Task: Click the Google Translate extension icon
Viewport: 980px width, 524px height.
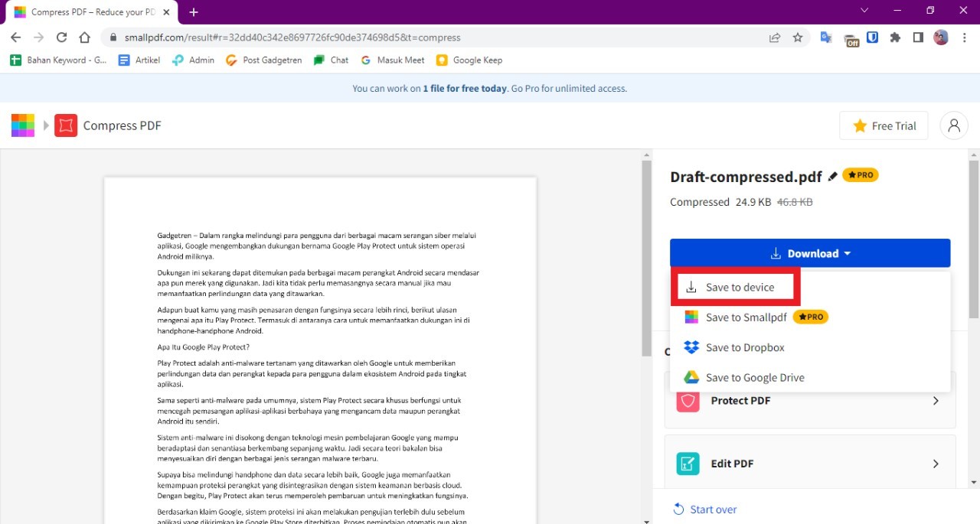Action: 828,37
